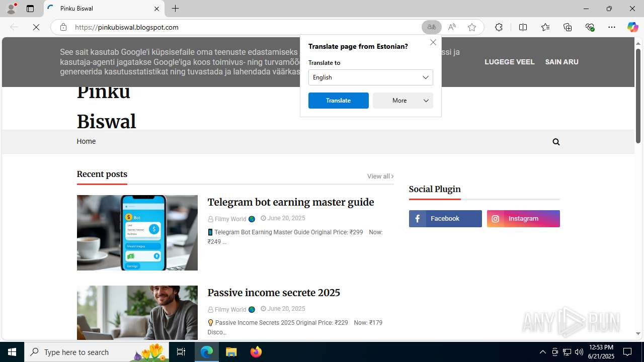
Task: Click LUGEGE VEEL cookie link
Action: [x=509, y=62]
